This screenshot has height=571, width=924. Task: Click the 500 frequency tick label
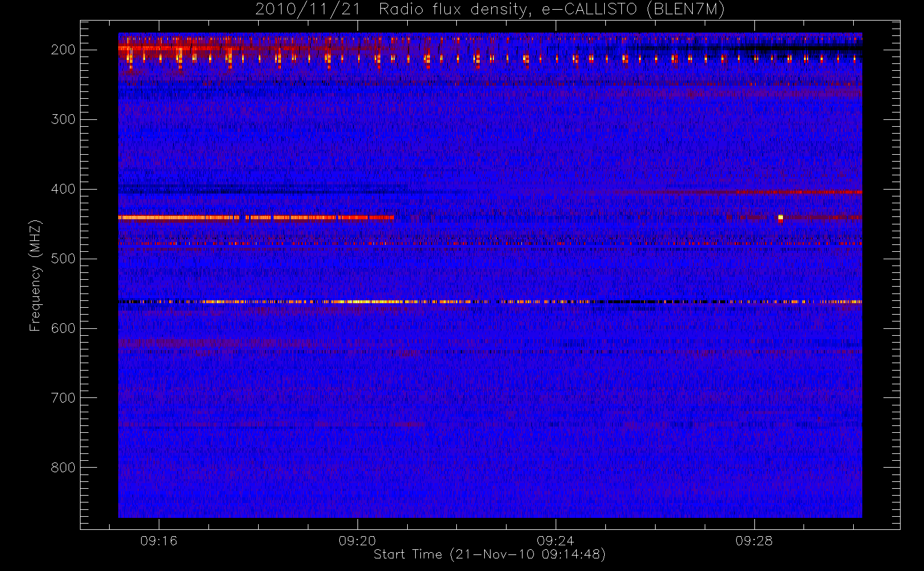pyautogui.click(x=63, y=259)
